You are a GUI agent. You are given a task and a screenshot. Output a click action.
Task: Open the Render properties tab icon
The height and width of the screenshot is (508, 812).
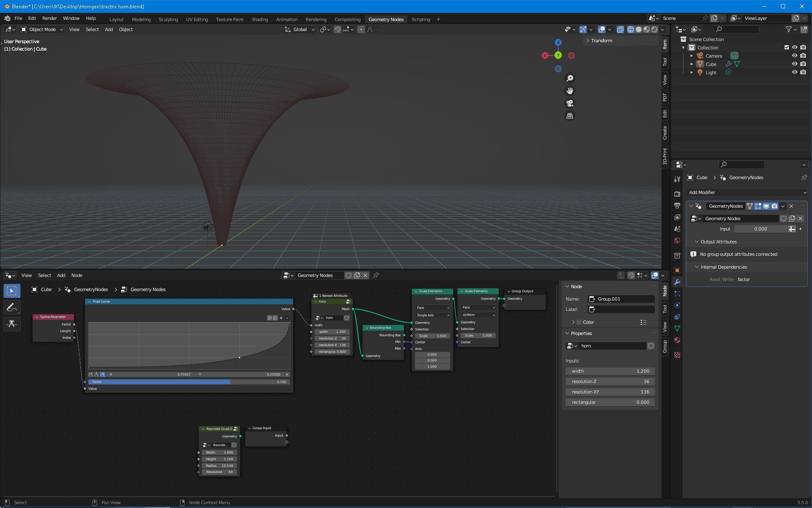point(677,194)
